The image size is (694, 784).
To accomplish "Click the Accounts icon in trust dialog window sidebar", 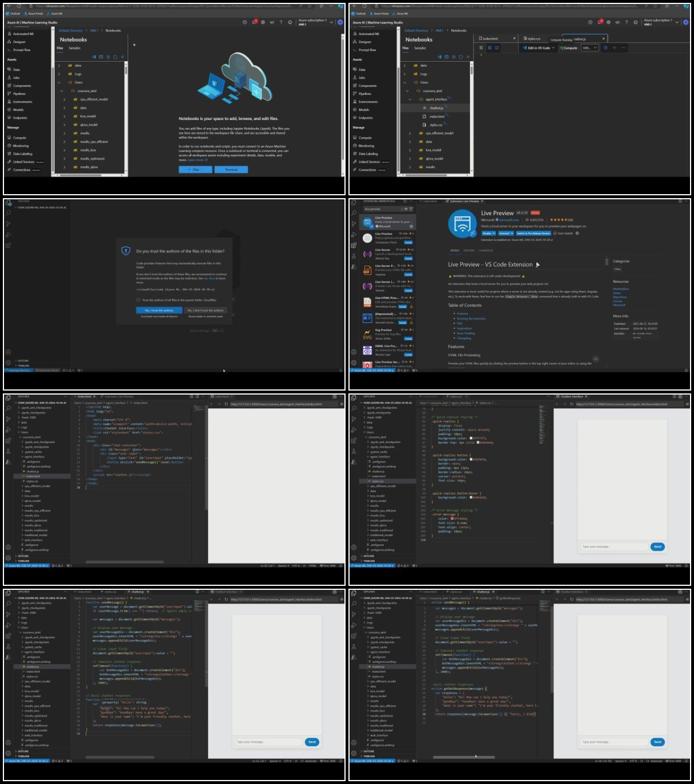I will 8,352.
